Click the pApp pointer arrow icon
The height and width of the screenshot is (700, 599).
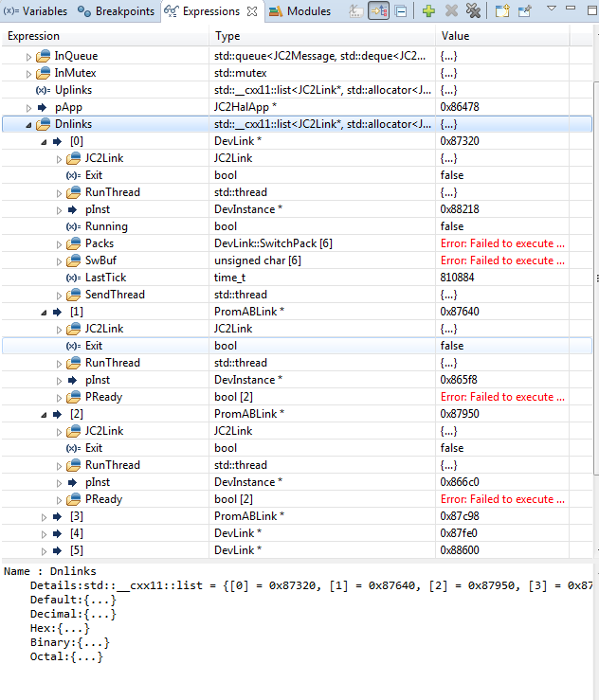43,107
